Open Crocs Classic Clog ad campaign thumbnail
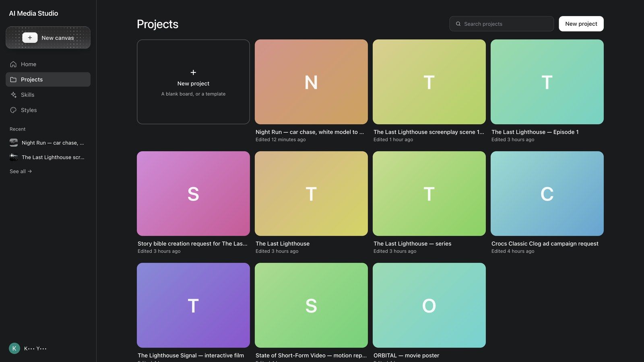 (x=547, y=193)
